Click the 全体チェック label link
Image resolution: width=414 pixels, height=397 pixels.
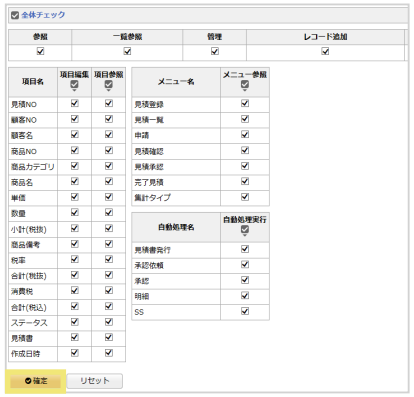[43, 15]
